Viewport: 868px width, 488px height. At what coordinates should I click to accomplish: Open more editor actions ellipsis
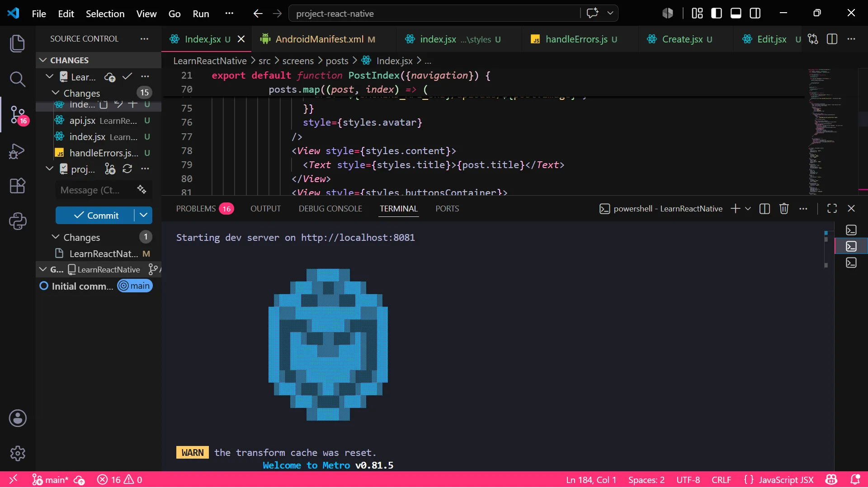[851, 39]
